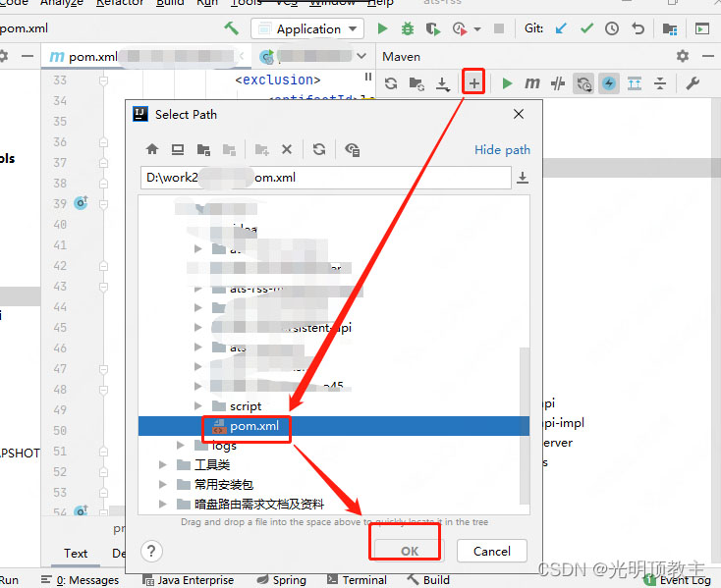Open run-with-profiler dropdown arrow
This screenshot has height=588, width=721.
[x=477, y=28]
